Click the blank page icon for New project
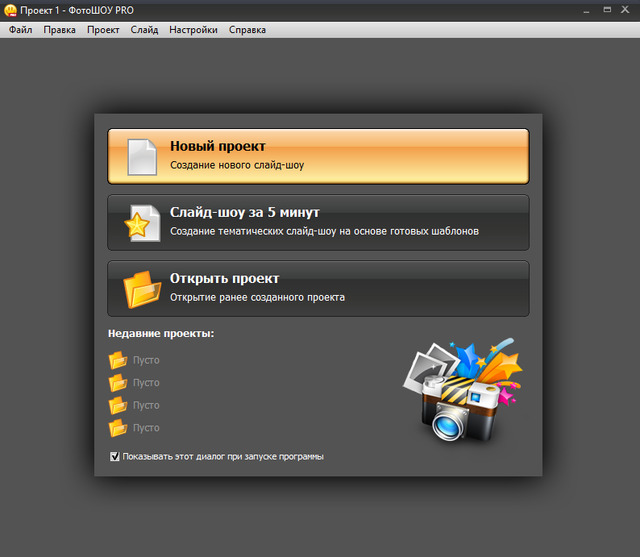This screenshot has height=557, width=640. coord(142,156)
